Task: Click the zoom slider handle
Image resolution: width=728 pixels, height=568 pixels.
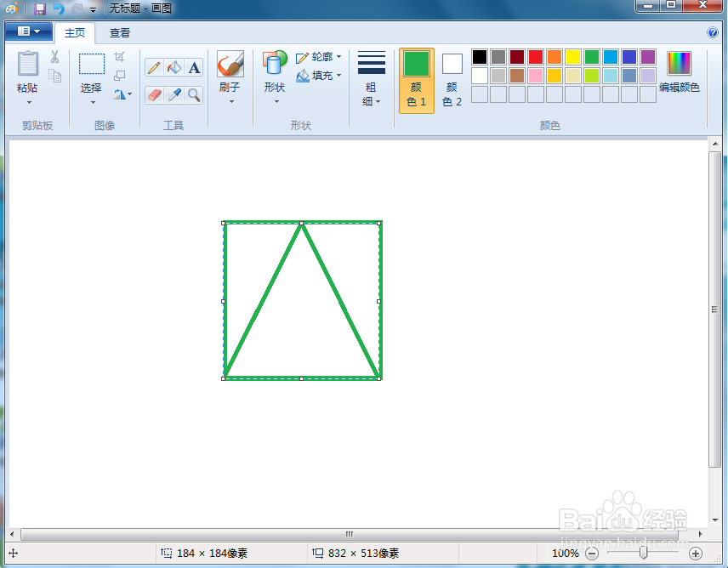Action: tap(644, 553)
